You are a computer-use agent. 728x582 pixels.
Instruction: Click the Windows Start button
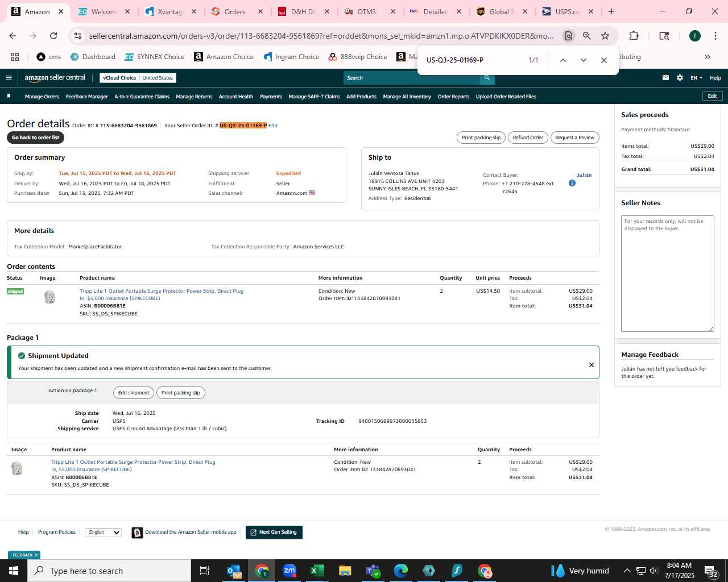14,571
